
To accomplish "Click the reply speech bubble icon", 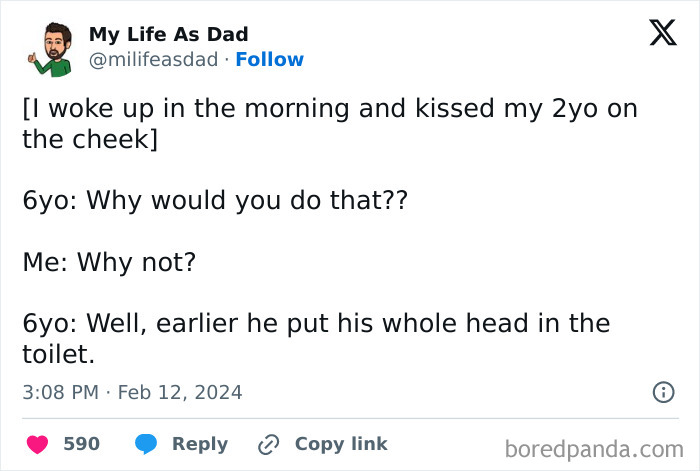I will 146,443.
